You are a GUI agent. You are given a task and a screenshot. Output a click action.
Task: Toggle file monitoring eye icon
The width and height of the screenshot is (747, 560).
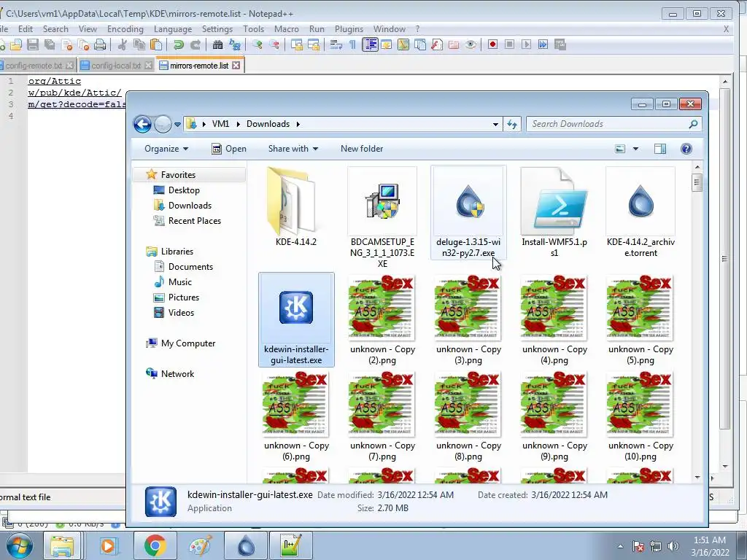point(471,44)
